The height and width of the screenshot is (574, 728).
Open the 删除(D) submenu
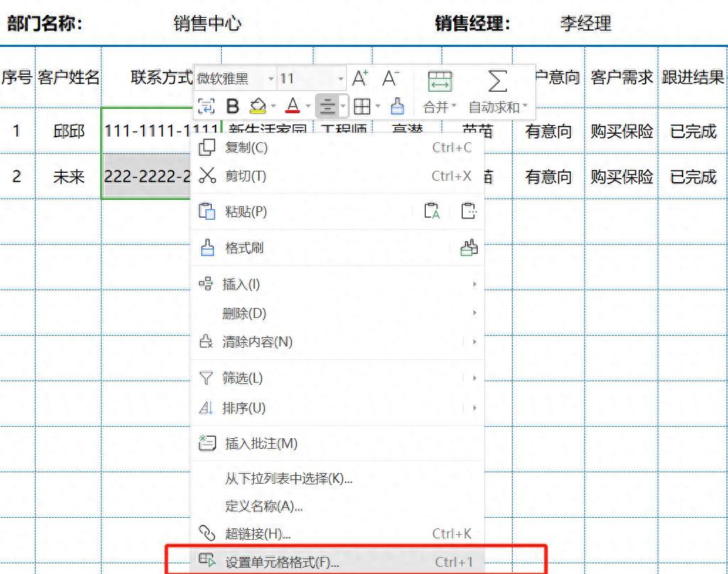(x=338, y=313)
